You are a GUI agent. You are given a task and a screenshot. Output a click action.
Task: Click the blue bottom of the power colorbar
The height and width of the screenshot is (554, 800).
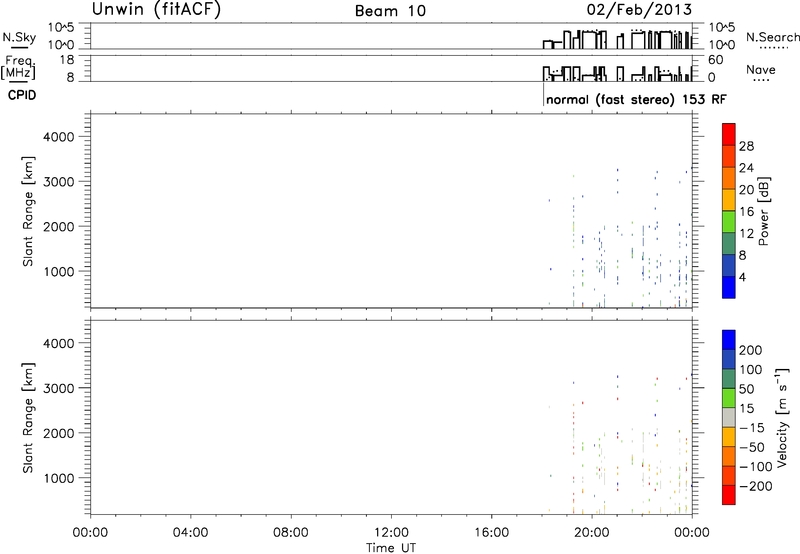tap(729, 287)
